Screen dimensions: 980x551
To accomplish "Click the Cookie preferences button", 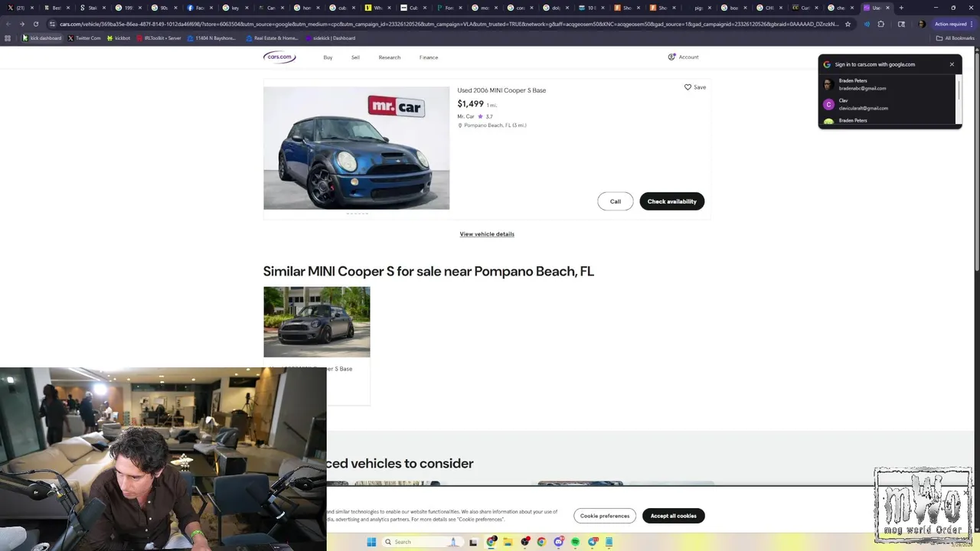I will click(x=605, y=516).
